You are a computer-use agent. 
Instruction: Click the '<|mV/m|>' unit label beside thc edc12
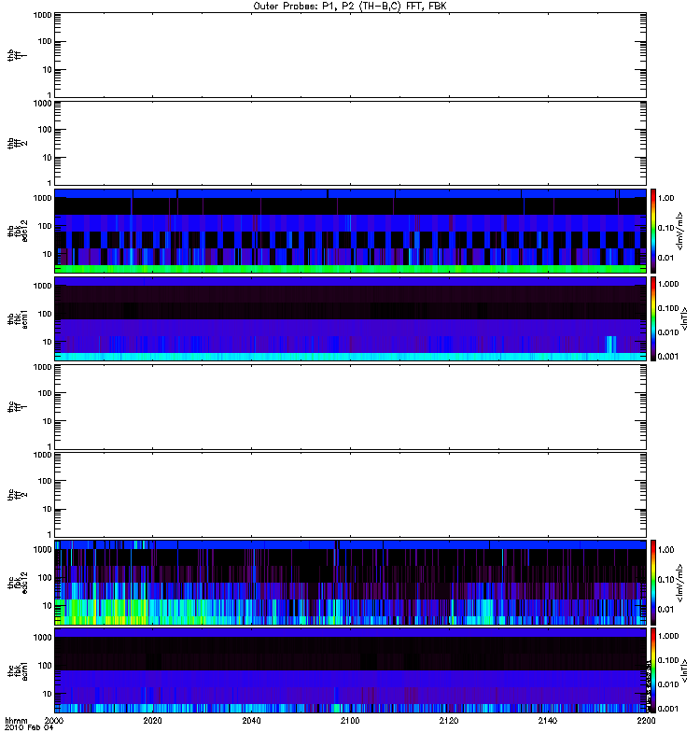click(x=680, y=583)
